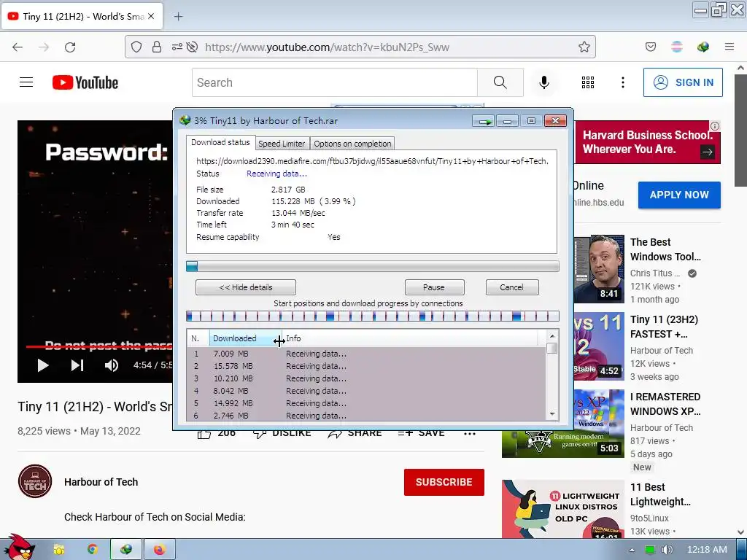Click the Downloaded column header

[x=245, y=338]
